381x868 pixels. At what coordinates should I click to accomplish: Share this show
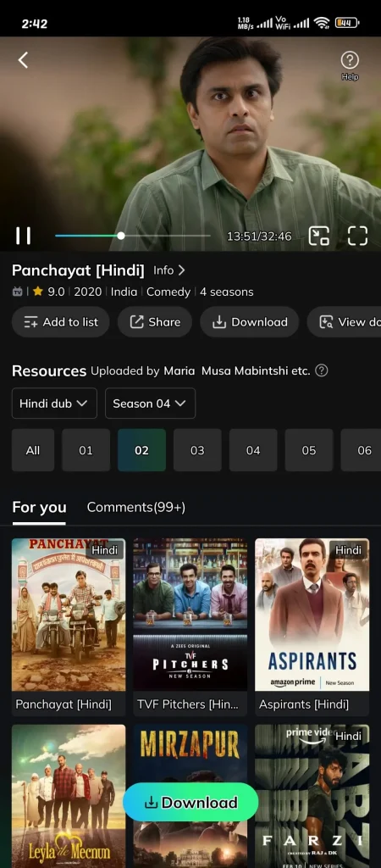pos(155,322)
